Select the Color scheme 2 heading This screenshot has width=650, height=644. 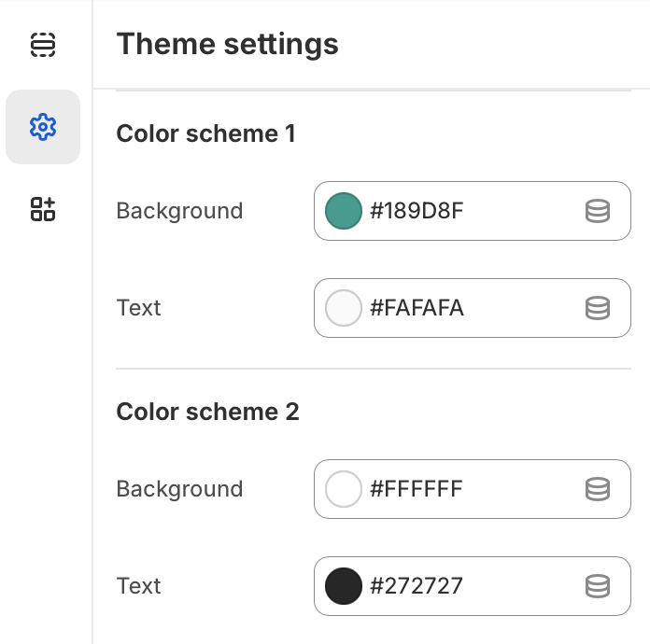pyautogui.click(x=207, y=412)
